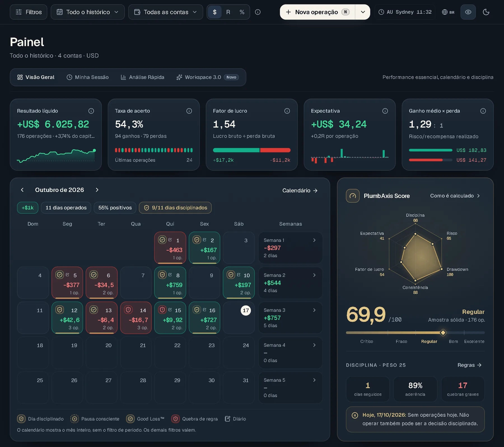Toggle the eye privacy mode button
This screenshot has width=504, height=447.
[468, 12]
